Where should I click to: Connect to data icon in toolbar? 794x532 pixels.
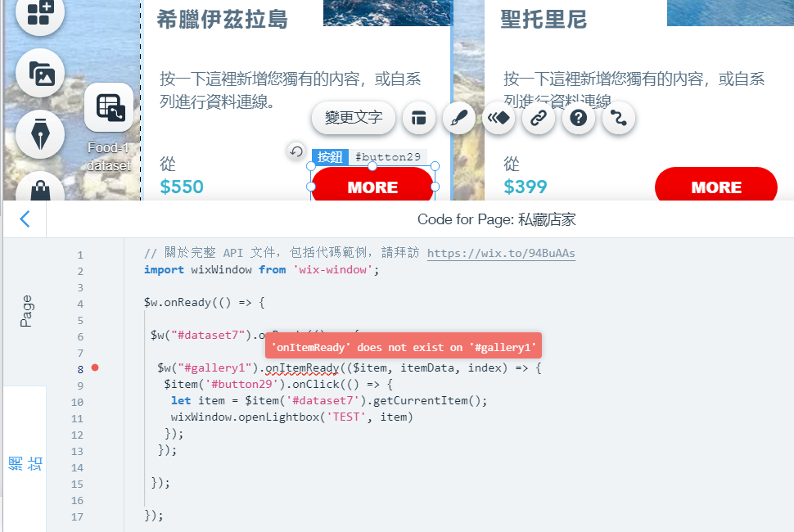coord(618,118)
